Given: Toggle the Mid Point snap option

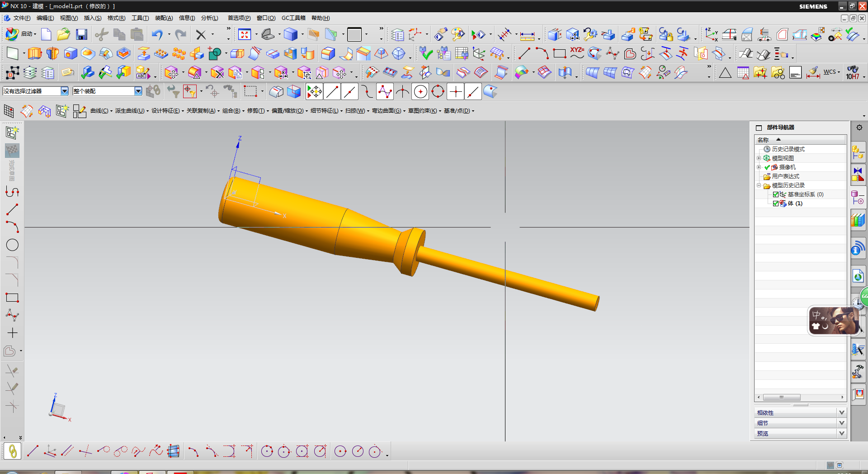Looking at the screenshot, I should pyautogui.click(x=349, y=92).
